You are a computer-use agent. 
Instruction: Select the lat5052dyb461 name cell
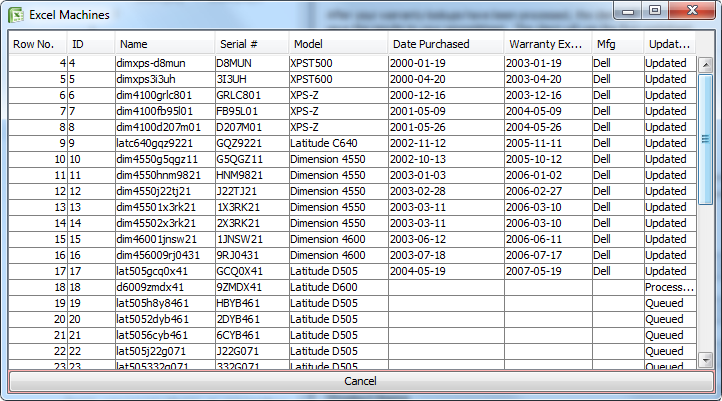[x=165, y=320]
